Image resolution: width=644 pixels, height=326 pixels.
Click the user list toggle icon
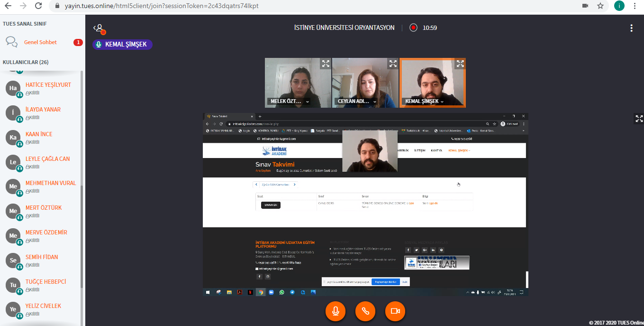pyautogui.click(x=98, y=28)
